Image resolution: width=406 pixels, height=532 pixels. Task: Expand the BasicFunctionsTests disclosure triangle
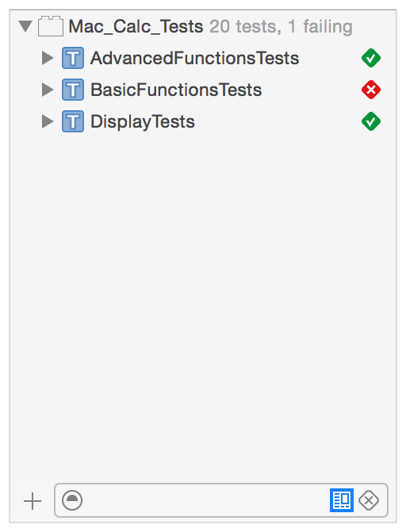coord(48,90)
